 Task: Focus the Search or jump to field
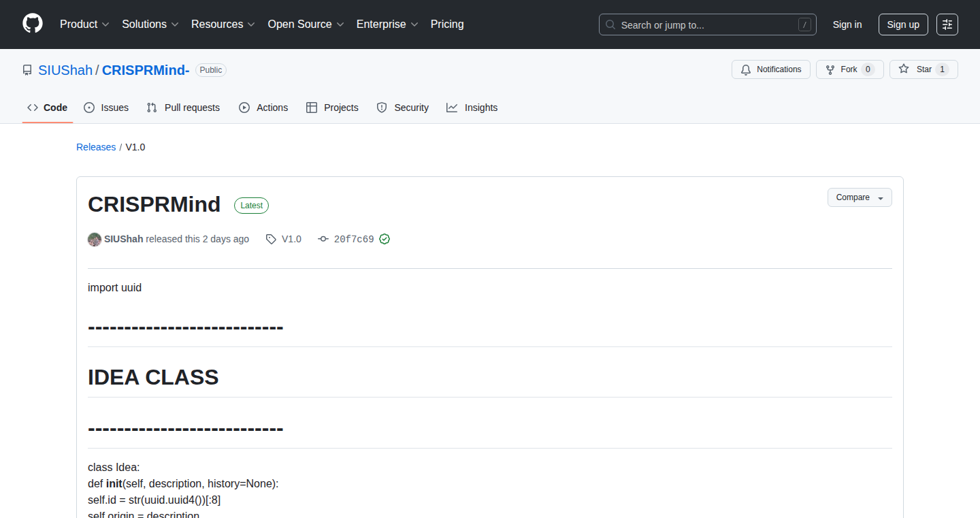click(x=708, y=25)
